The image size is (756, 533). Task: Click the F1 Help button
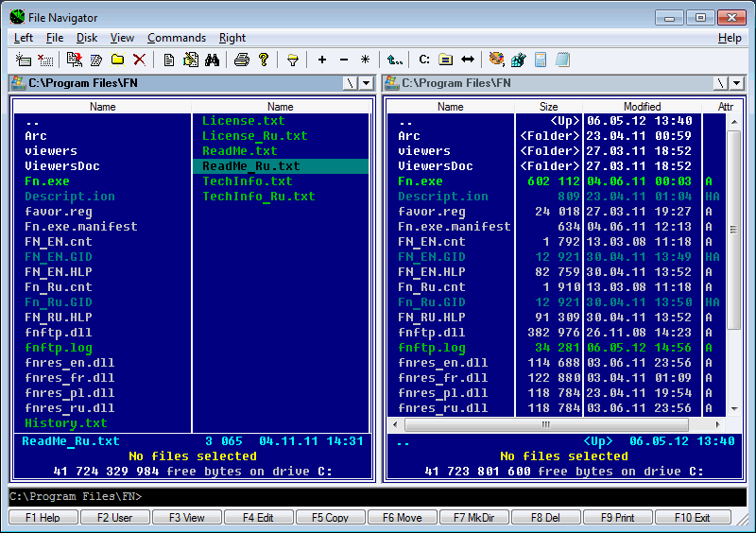(43, 518)
